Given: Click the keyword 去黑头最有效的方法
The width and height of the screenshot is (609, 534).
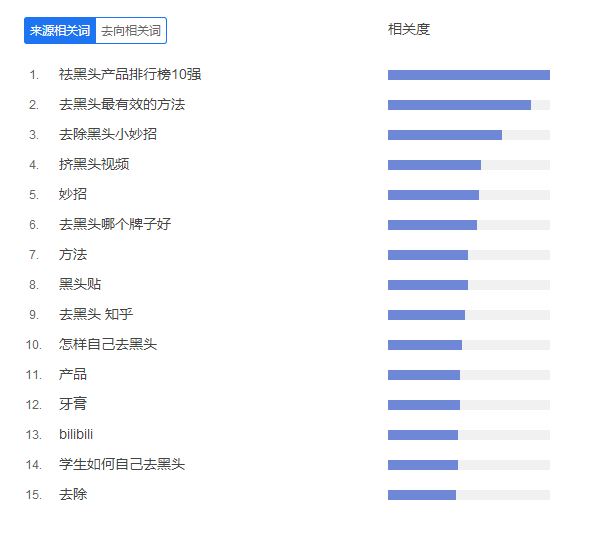Looking at the screenshot, I should click(122, 105).
